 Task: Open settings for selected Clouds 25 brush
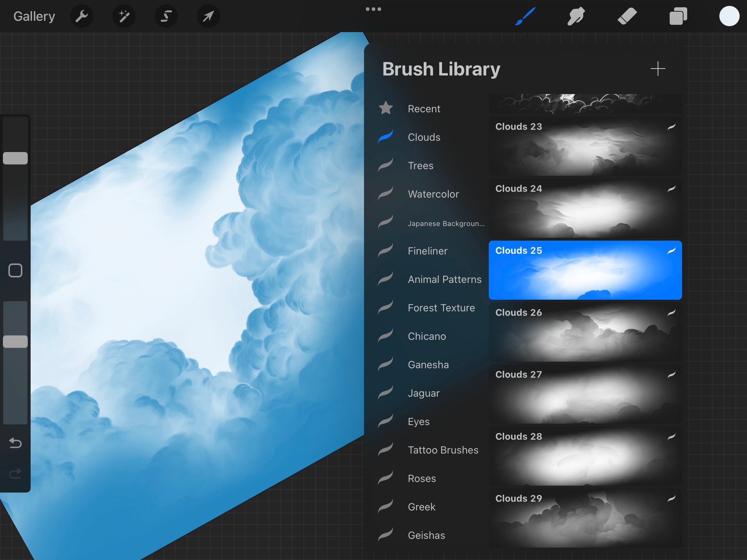click(585, 270)
